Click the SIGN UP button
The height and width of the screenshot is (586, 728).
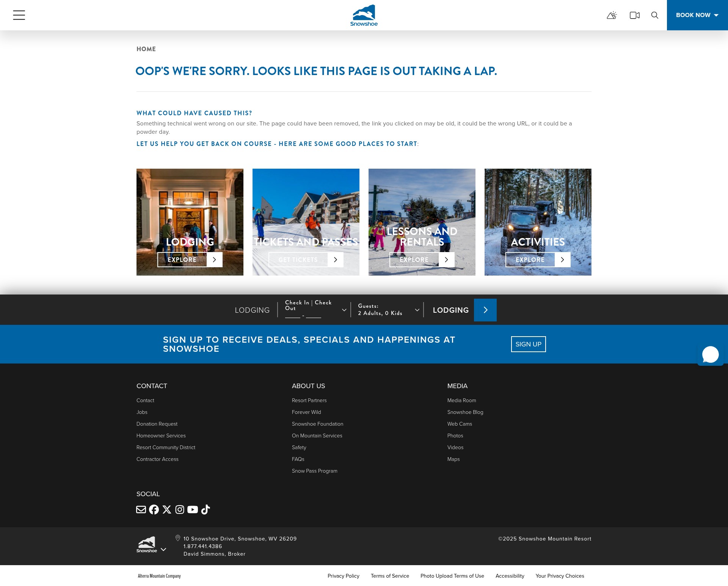tap(529, 344)
